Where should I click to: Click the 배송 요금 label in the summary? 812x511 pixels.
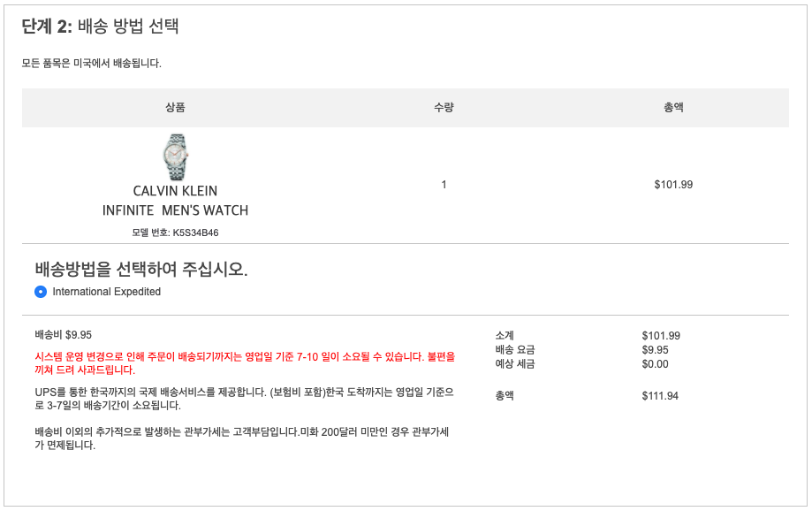(x=515, y=350)
